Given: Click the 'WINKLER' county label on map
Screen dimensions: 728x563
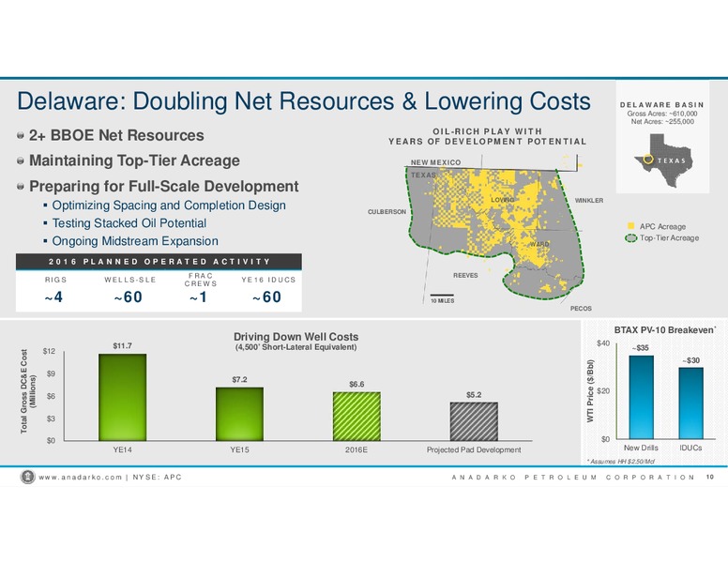Looking at the screenshot, I should point(589,200).
